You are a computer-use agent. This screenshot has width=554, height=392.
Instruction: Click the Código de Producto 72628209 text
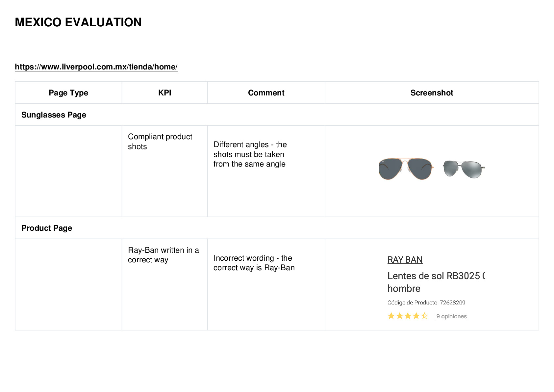point(426,302)
